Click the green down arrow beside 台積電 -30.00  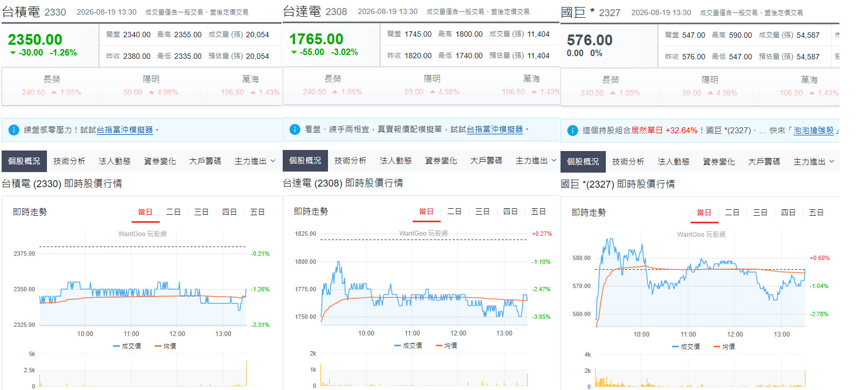tap(13, 52)
